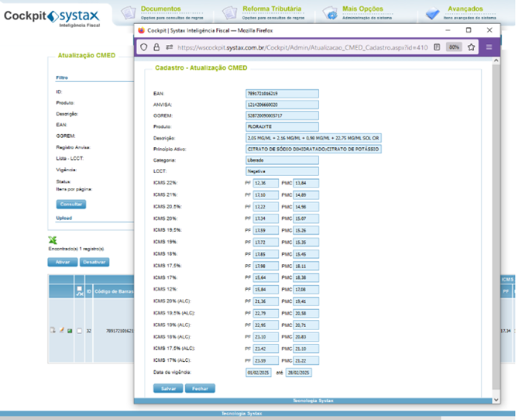This screenshot has width=522, height=420.
Task: Open the Firefox hamburger application menu
Action: [489, 47]
